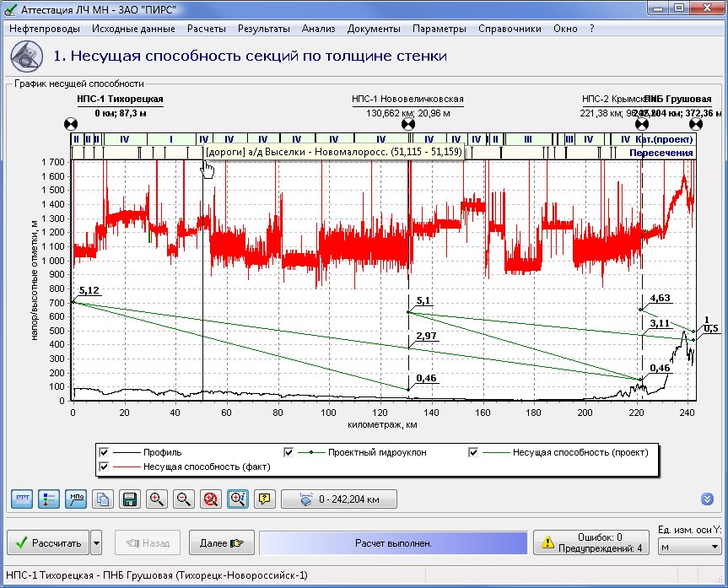Toggle the yellow hint tooltip button
This screenshot has height=588, width=728.
[x=265, y=499]
